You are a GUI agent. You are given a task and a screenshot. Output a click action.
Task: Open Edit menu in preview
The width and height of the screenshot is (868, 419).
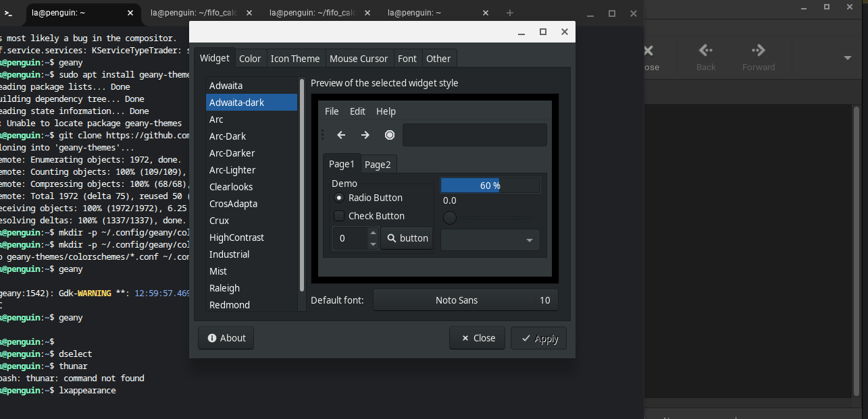(x=357, y=111)
